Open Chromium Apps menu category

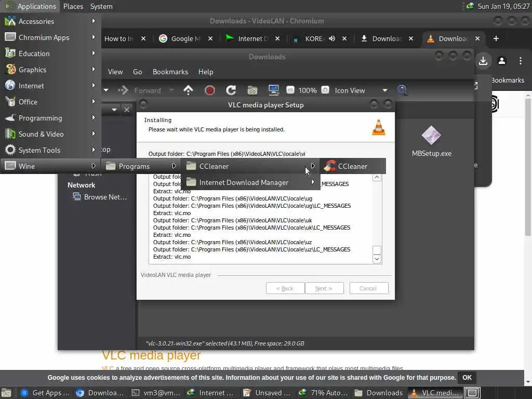pos(50,37)
